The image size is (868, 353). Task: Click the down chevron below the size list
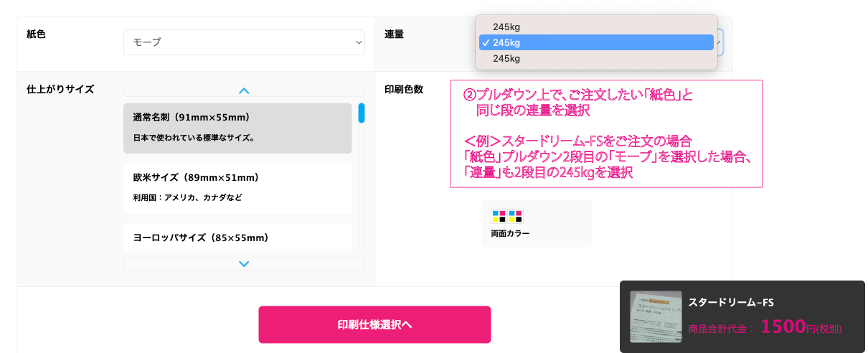[x=244, y=264]
